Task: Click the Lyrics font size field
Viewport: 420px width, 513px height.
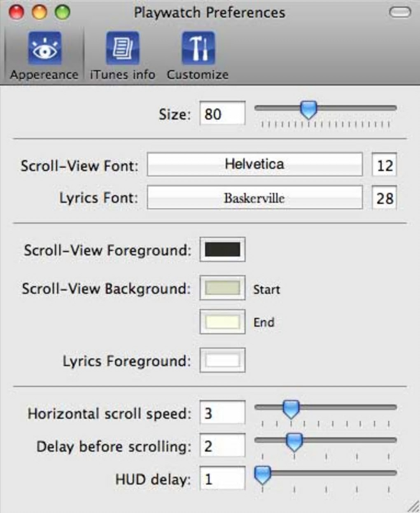Action: coord(384,198)
